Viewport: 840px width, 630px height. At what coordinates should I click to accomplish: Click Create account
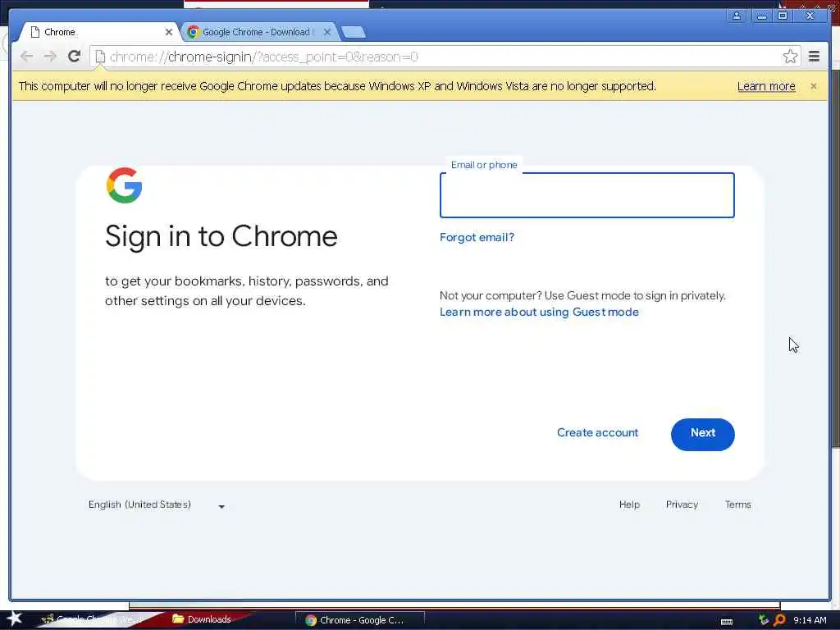(x=597, y=432)
